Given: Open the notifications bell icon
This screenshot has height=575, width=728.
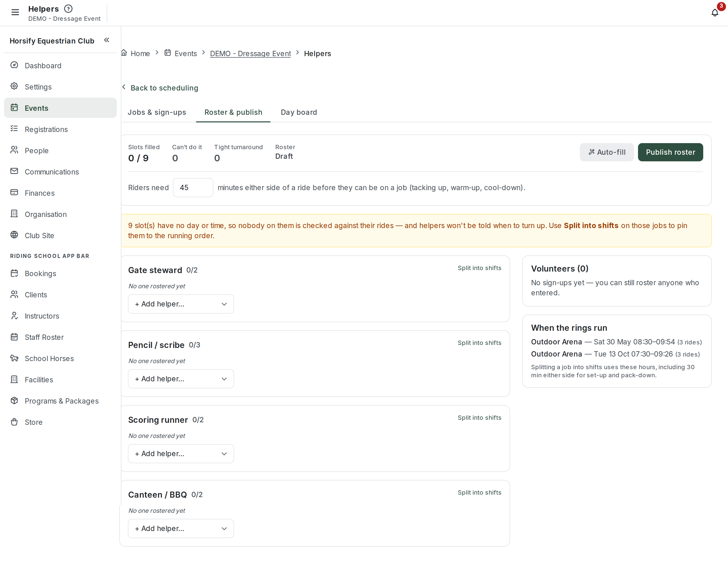Looking at the screenshot, I should (x=715, y=13).
